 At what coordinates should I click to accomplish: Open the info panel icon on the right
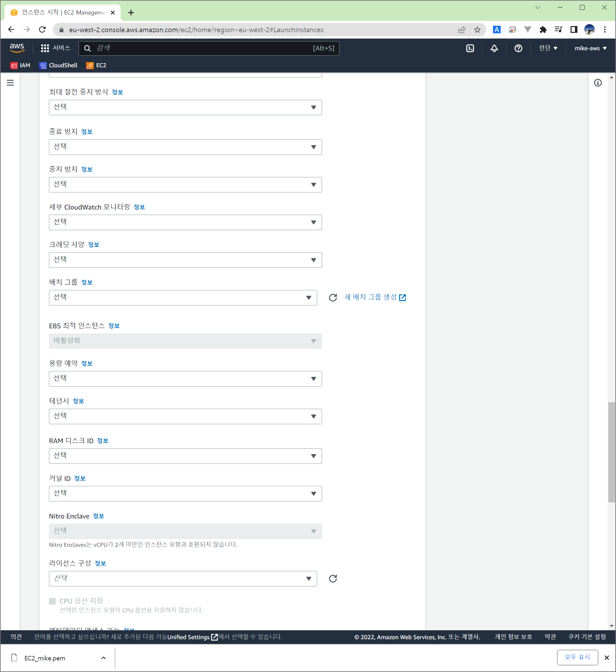pyautogui.click(x=598, y=83)
